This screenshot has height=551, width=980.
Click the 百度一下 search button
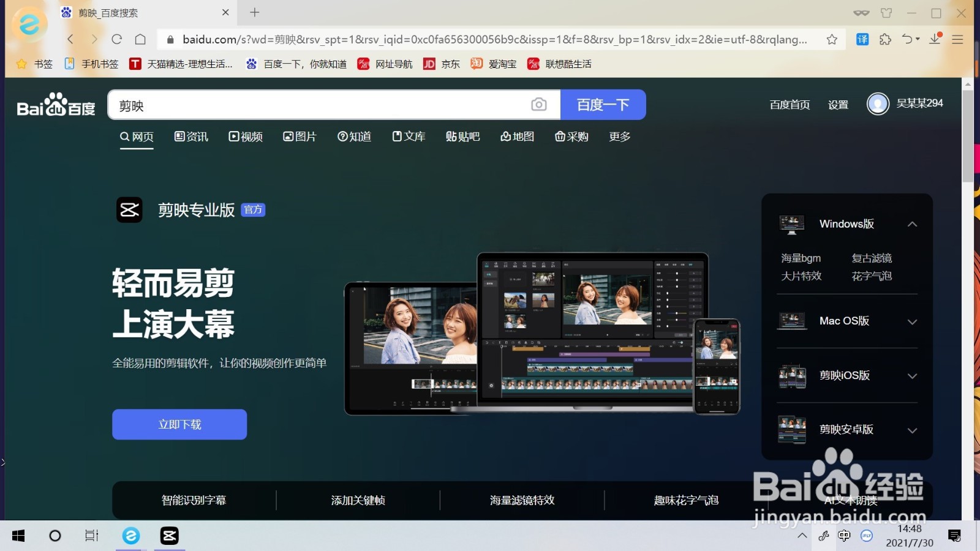point(603,105)
